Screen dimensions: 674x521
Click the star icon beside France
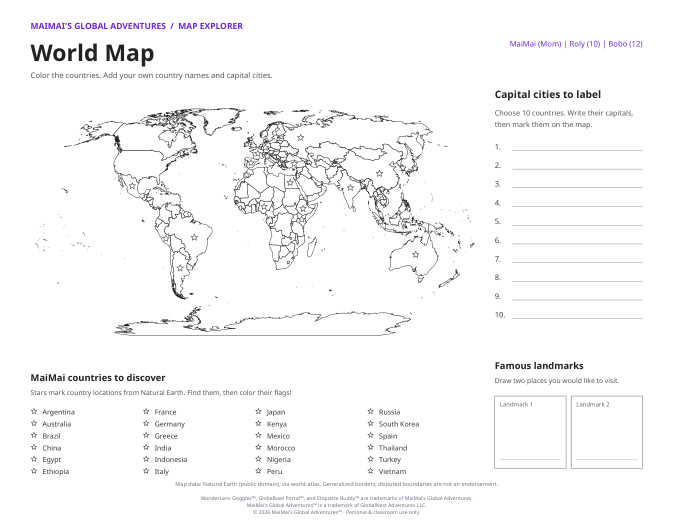(x=146, y=411)
